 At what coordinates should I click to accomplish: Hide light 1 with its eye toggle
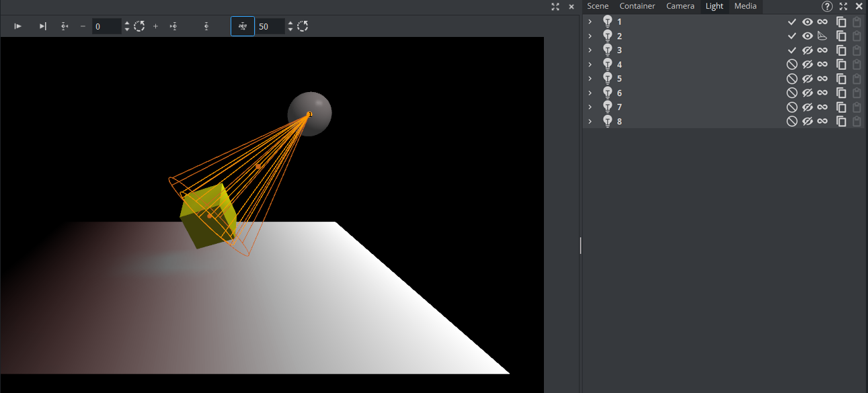807,21
